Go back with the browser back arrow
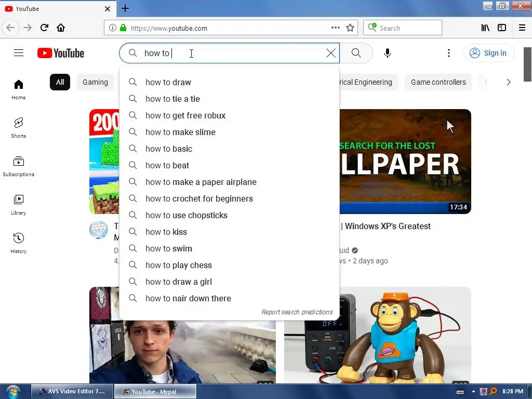Viewport: 532px width, 399px height. (x=10, y=28)
